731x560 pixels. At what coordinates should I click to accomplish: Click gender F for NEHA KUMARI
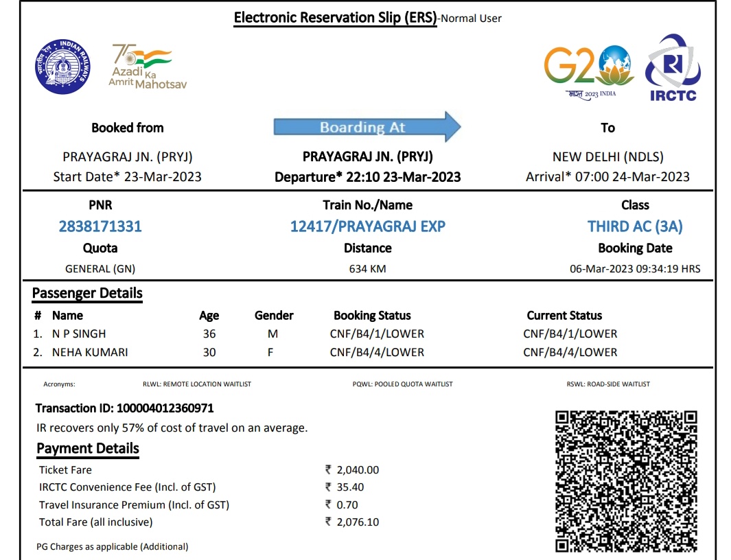click(270, 353)
